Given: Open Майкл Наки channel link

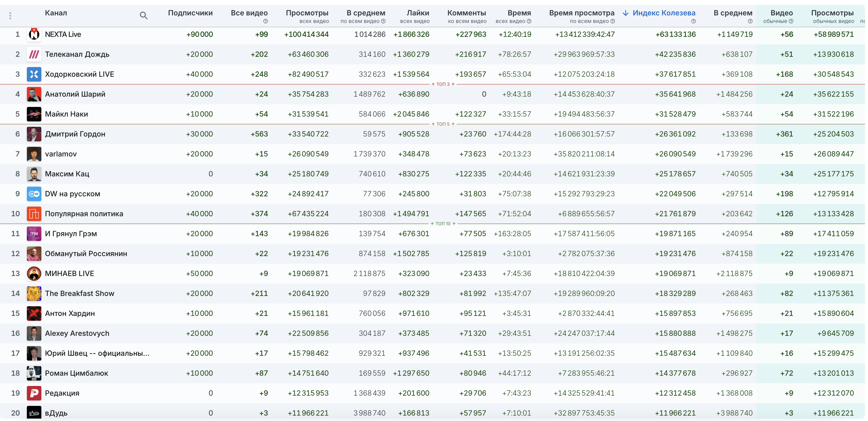Looking at the screenshot, I should (x=66, y=114).
